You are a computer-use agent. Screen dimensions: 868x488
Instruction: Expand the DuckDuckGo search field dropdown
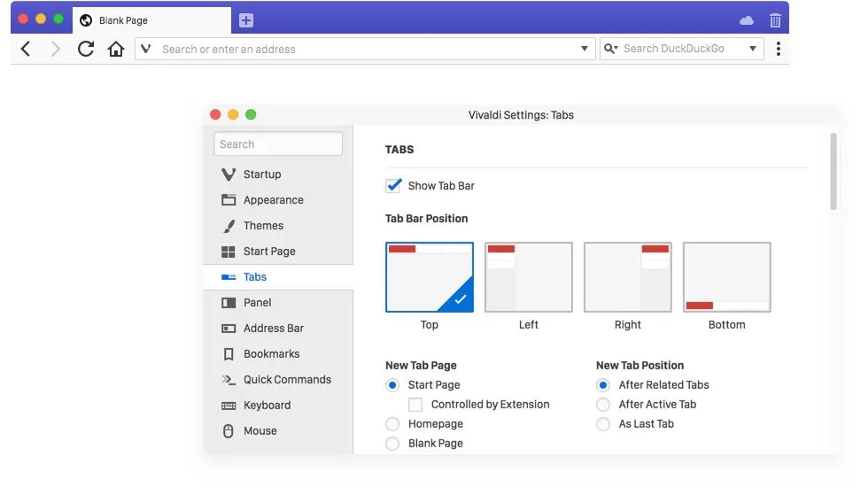point(753,49)
